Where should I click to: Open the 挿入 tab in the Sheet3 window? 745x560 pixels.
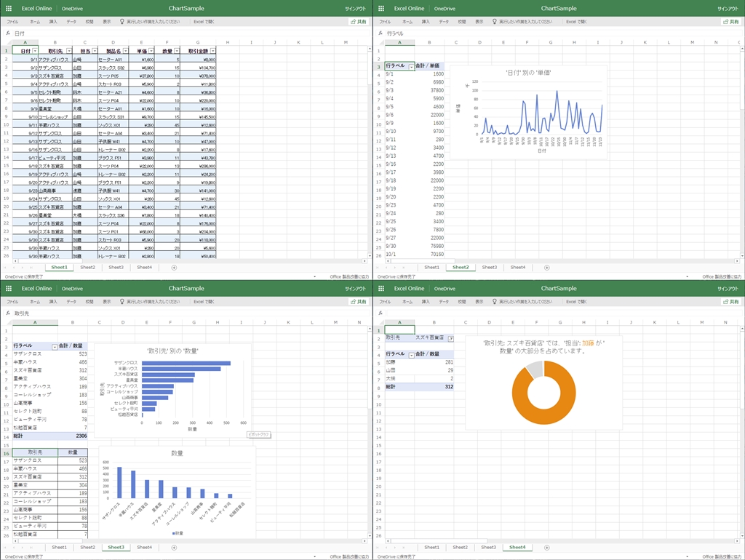point(53,302)
